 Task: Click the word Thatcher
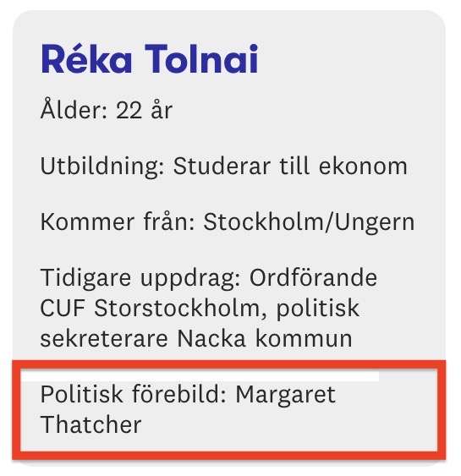coord(91,424)
